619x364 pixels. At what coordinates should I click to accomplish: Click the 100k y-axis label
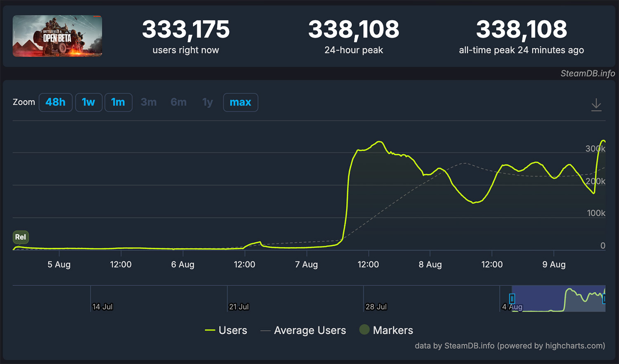click(x=596, y=213)
